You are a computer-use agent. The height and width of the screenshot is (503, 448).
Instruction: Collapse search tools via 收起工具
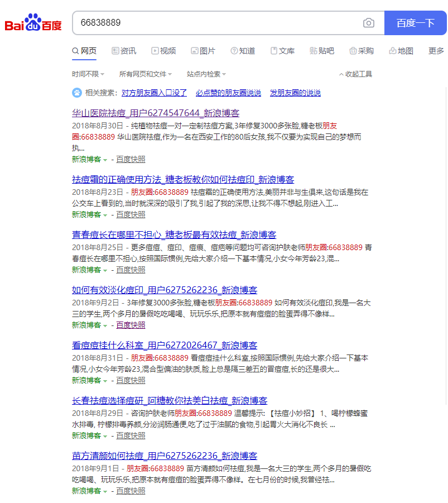355,74
